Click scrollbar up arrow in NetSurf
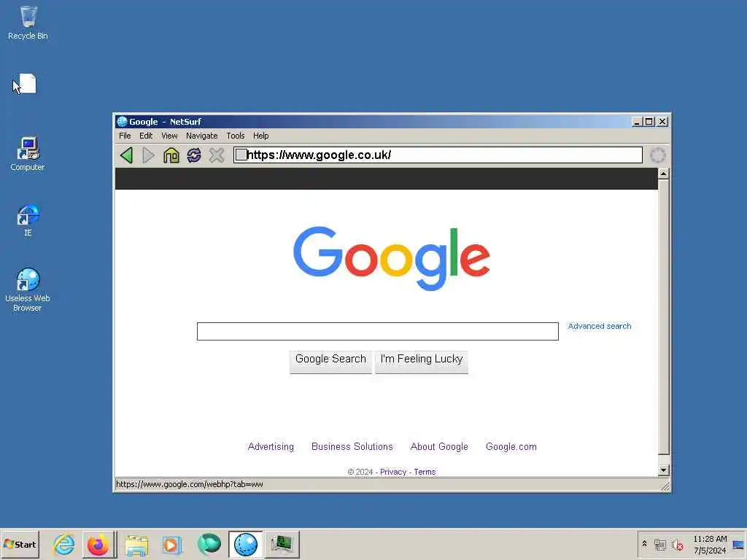Image resolution: width=747 pixels, height=560 pixels. coord(663,174)
